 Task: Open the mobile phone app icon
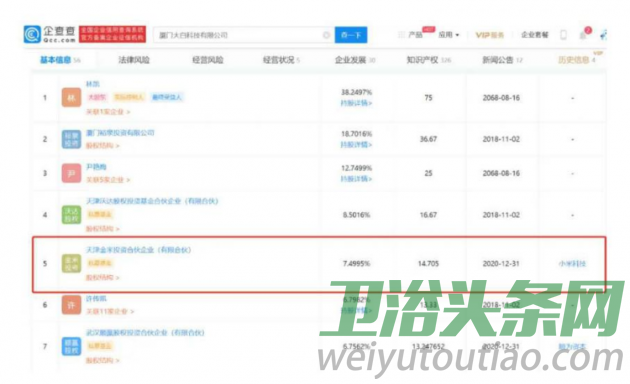click(563, 35)
